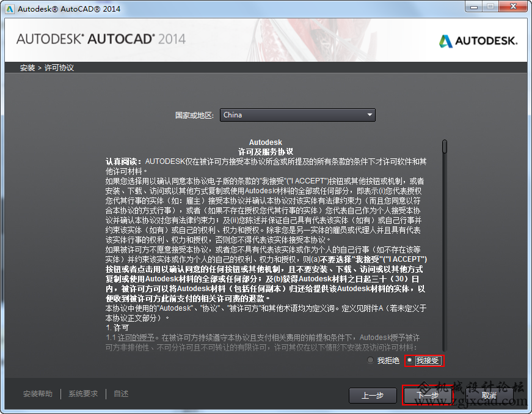Minimize the AutoCAD 2014 installer window
Viewport: 532px width, 414px height.
(474, 7)
